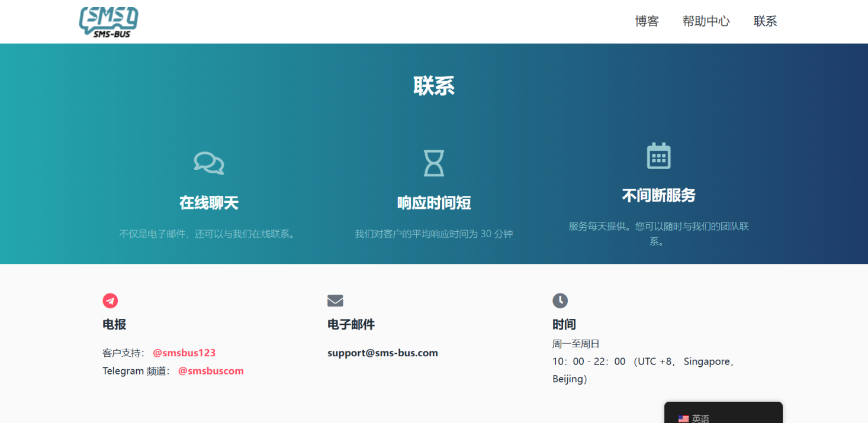868x423 pixels.
Task: Select 联系 in the top navigation bar
Action: [x=765, y=21]
